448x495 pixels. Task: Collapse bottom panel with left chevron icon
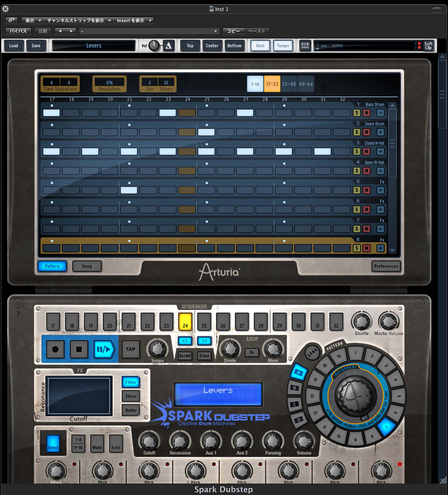point(19,303)
